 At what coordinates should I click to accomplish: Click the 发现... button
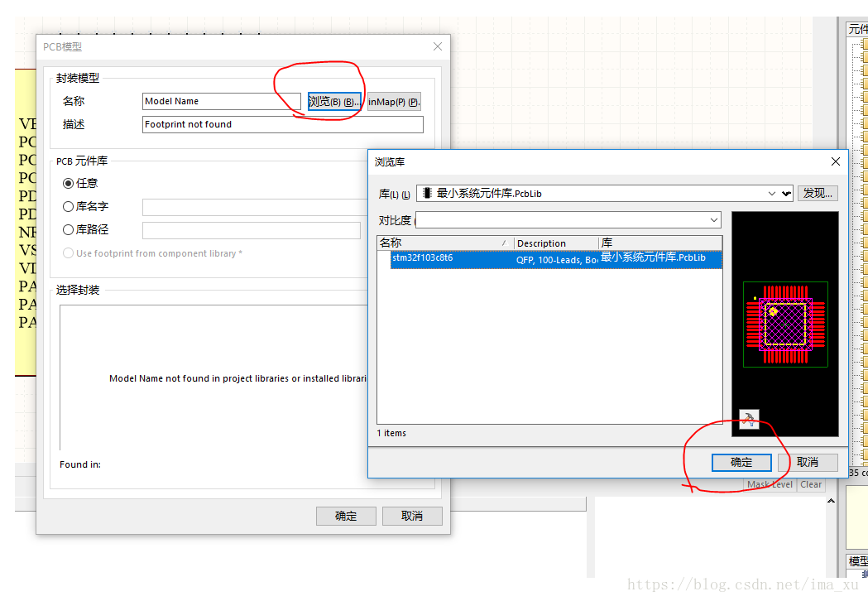coord(818,193)
